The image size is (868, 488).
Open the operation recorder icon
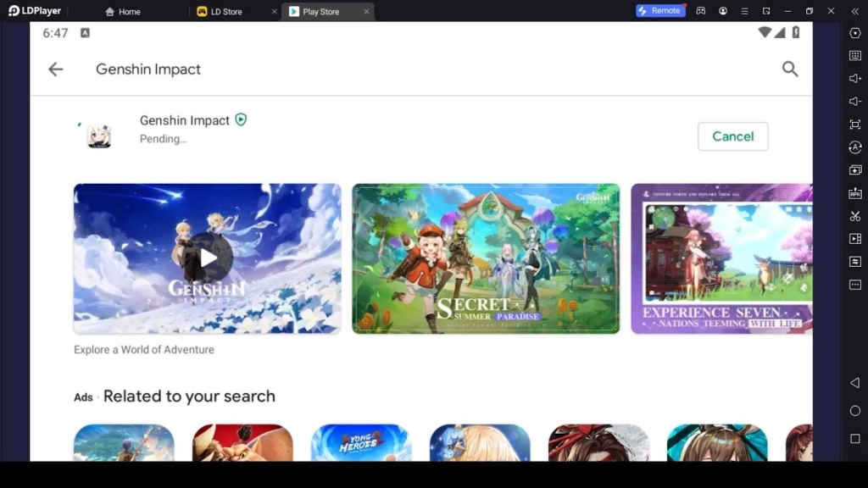click(x=855, y=147)
